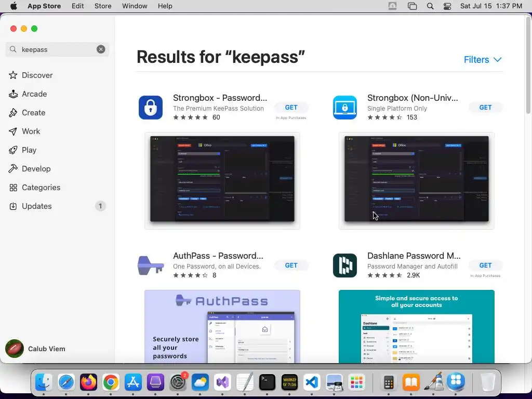Open the Window menu
The width and height of the screenshot is (532, 399).
pyautogui.click(x=135, y=6)
